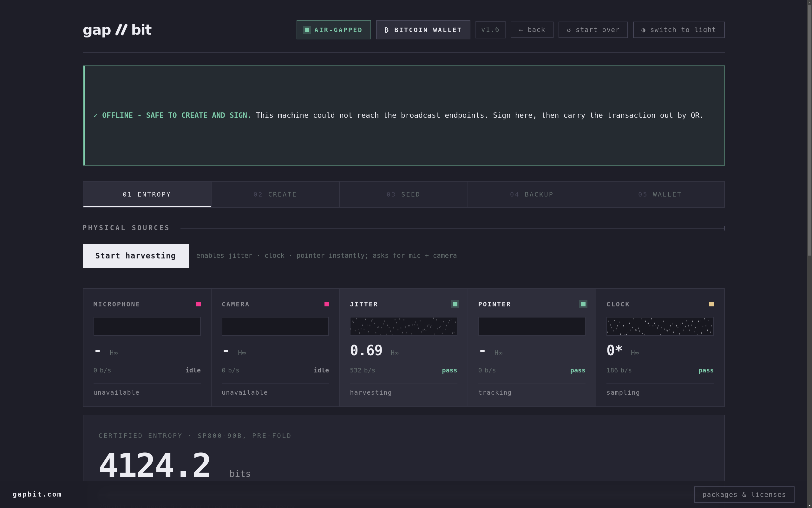812x508 pixels.
Task: Select the 04 BACKUP tab
Action: [x=532, y=194]
